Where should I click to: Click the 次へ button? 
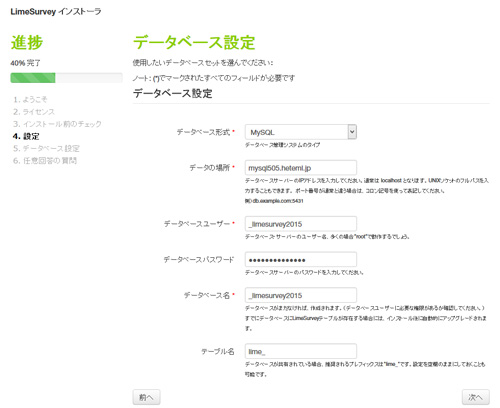point(476,397)
